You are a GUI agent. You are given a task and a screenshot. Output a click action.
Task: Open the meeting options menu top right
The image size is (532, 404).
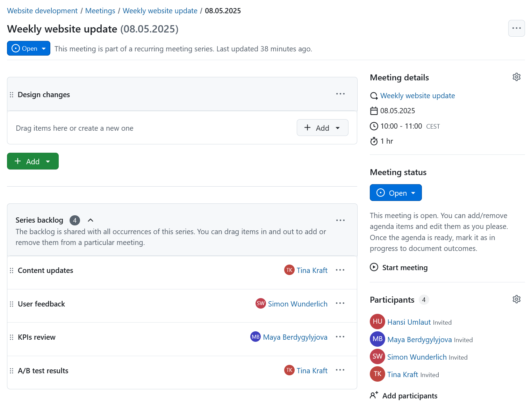pos(516,28)
